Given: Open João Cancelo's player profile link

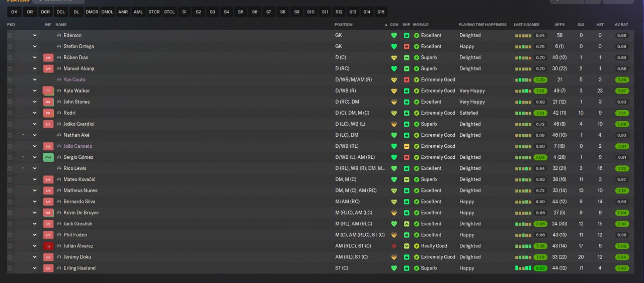Looking at the screenshot, I should 77,146.
